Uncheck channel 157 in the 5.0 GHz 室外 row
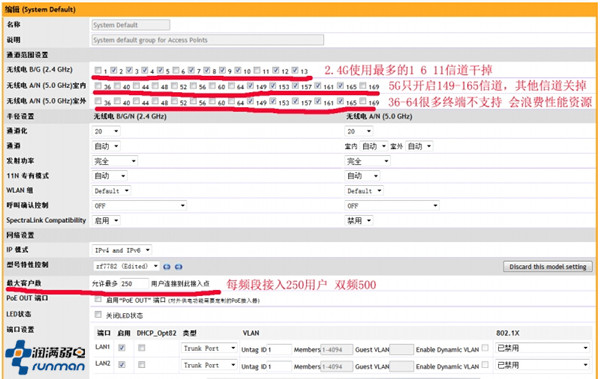Viewport: 600px width, 379px height. point(295,101)
